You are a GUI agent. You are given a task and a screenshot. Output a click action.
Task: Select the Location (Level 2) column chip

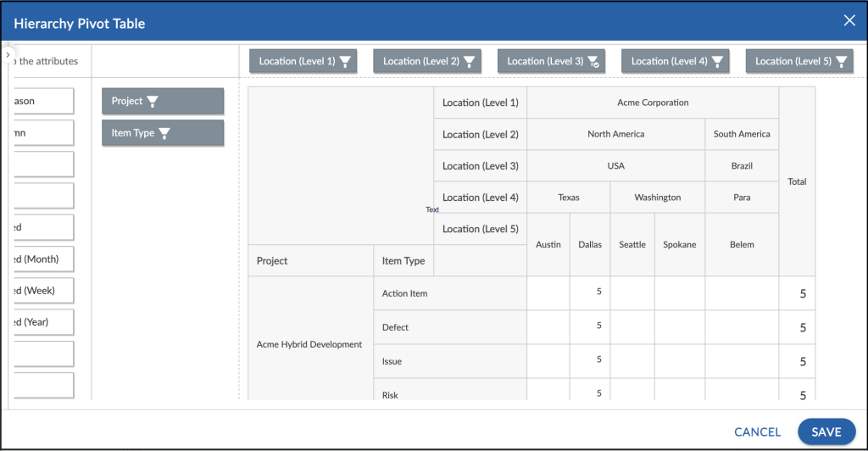(x=427, y=61)
